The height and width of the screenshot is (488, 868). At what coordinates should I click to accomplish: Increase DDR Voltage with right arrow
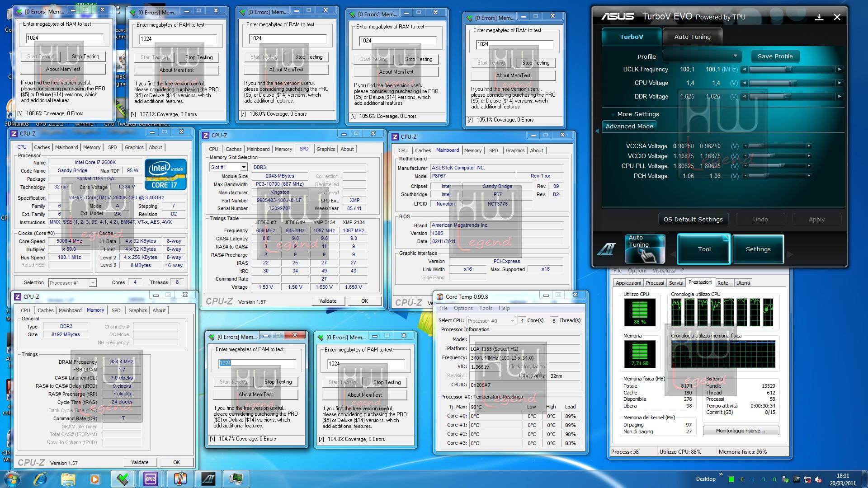840,97
